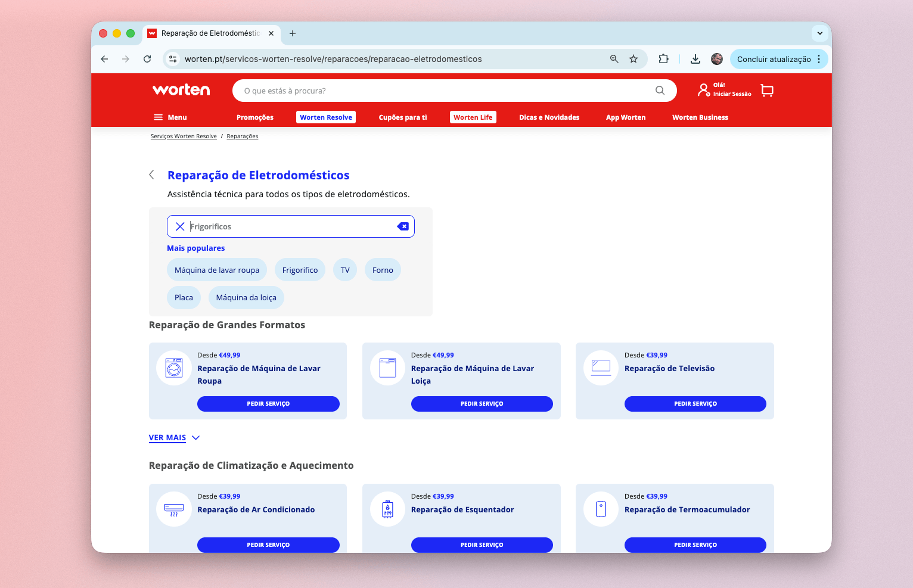The width and height of the screenshot is (913, 588).
Task: Click the search magnifier icon in Worten search bar
Action: coord(660,91)
